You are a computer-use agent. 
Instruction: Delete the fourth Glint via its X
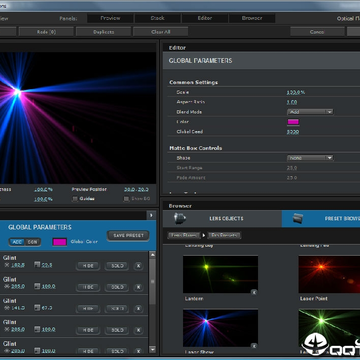pos(138,330)
